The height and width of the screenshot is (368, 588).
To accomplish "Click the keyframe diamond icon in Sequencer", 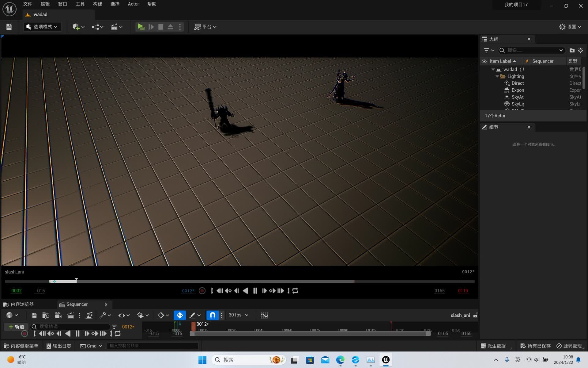I will [160, 315].
